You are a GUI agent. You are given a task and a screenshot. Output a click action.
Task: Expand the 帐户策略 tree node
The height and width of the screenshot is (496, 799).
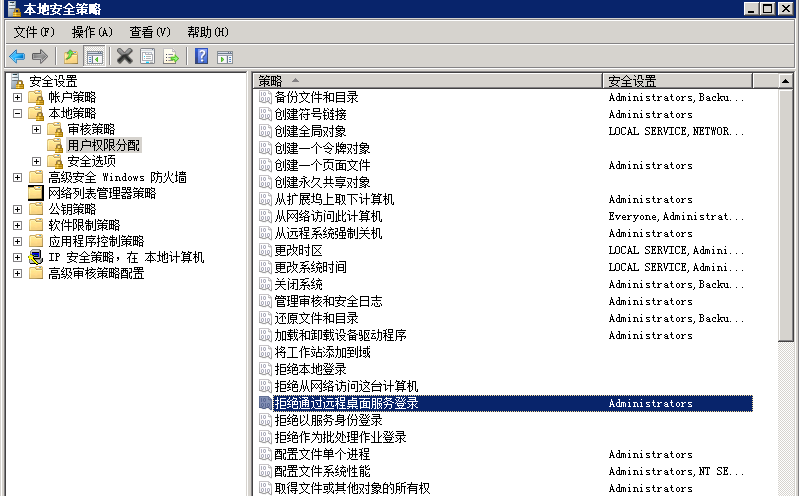point(17,97)
